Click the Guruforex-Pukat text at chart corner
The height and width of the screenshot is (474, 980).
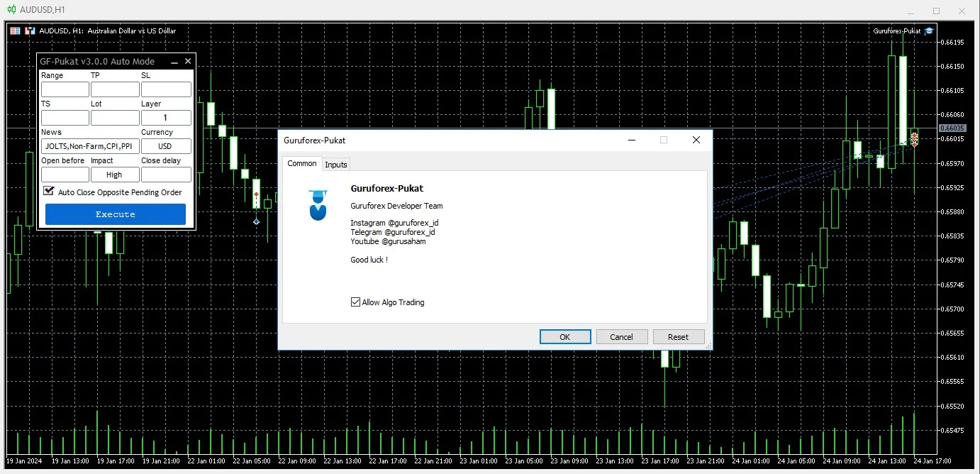coord(897,31)
